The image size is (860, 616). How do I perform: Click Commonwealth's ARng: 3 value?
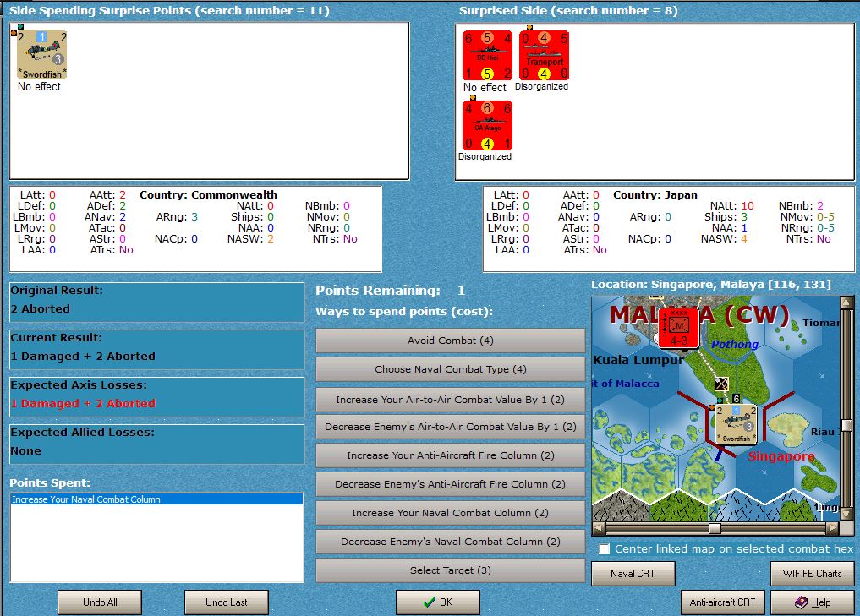[194, 217]
